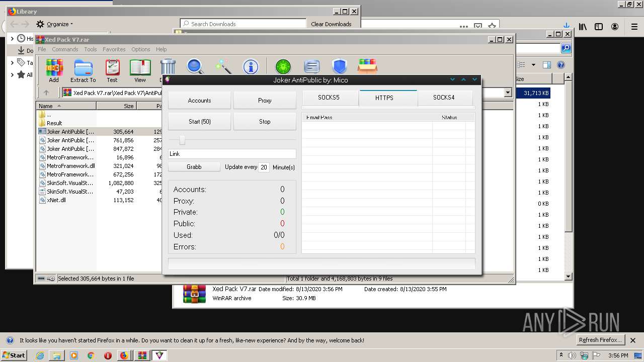This screenshot has height=362, width=644.
Task: Click the thread count slider handle
Action: point(182,140)
